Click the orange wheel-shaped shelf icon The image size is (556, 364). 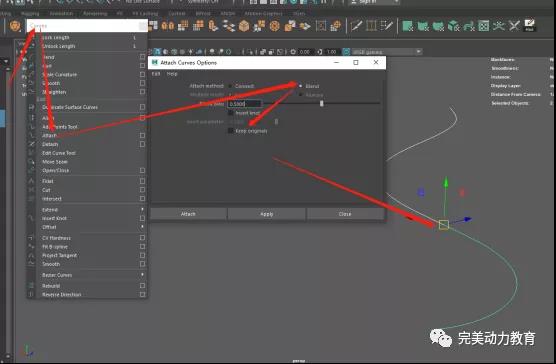(x=274, y=26)
